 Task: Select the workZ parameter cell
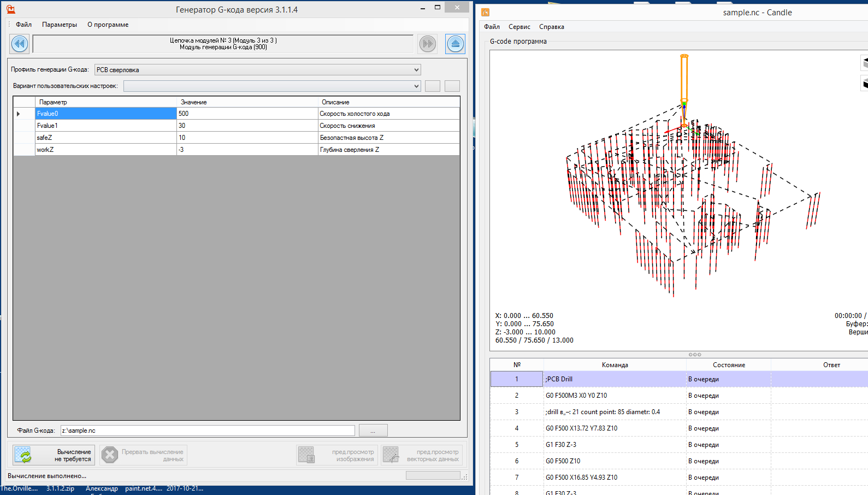[x=106, y=150]
